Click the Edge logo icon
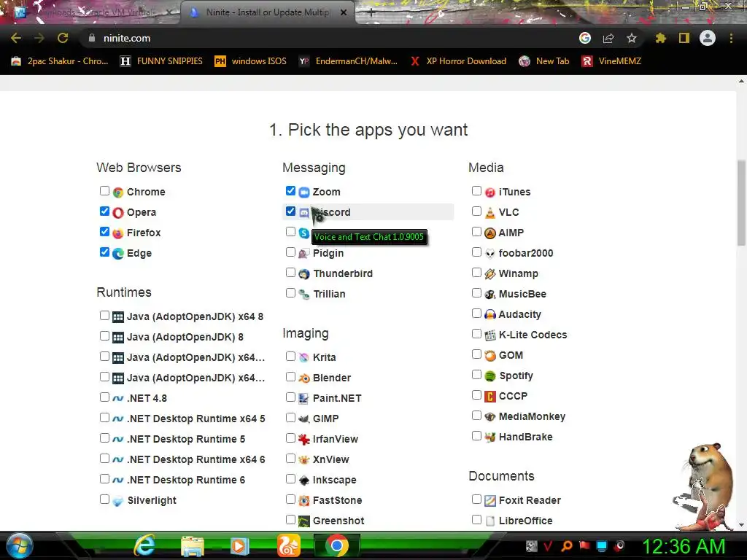The height and width of the screenshot is (560, 747). [x=118, y=254]
